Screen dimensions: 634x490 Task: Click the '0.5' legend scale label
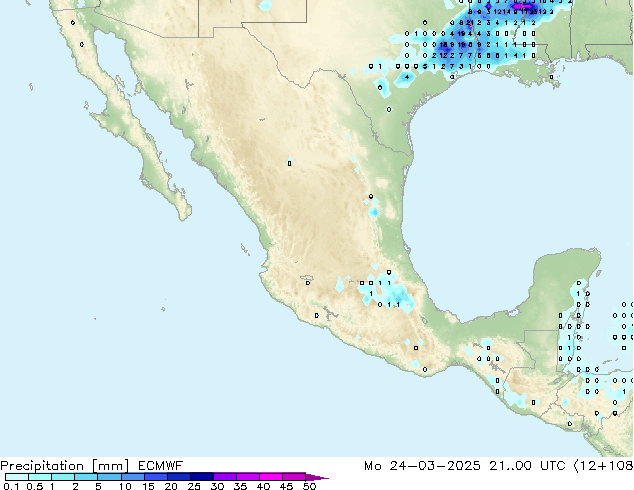(34, 486)
